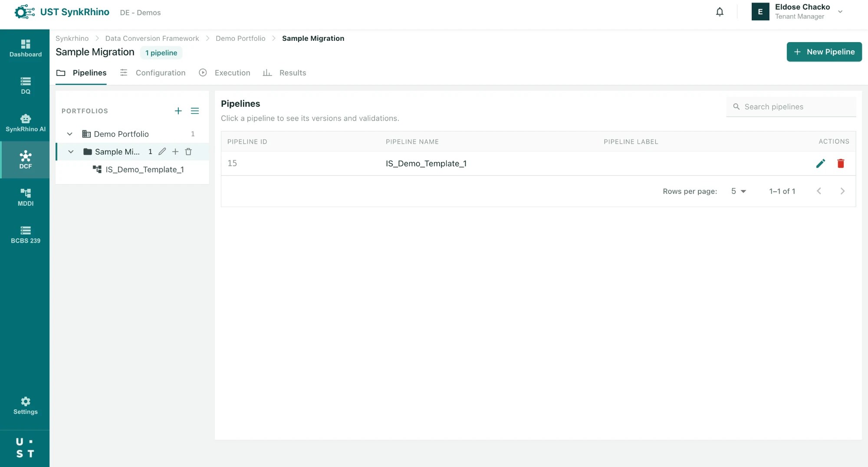The height and width of the screenshot is (467, 868).
Task: Switch to the Results tab
Action: [284, 73]
